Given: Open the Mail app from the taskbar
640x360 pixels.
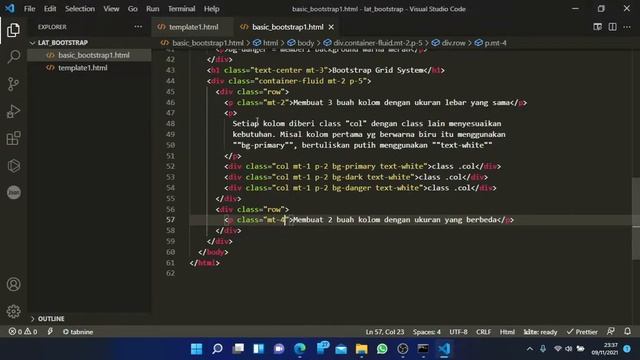Looking at the screenshot, I should [341, 349].
